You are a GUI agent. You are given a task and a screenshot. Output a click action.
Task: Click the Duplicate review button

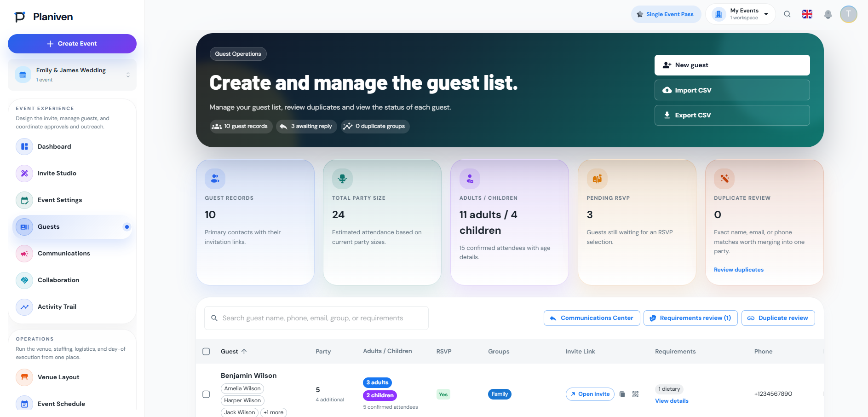coord(778,318)
